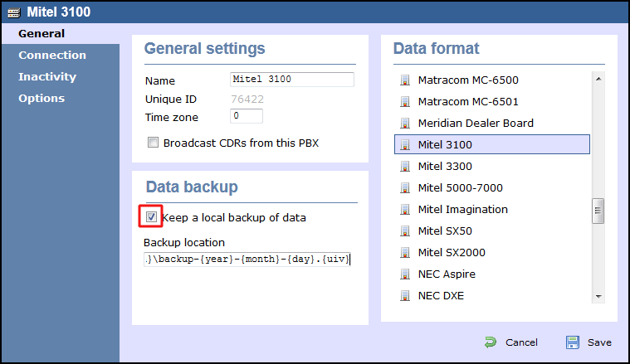This screenshot has height=364, width=630.
Task: Click the Meridian Dealer Board format icon
Action: (404, 124)
